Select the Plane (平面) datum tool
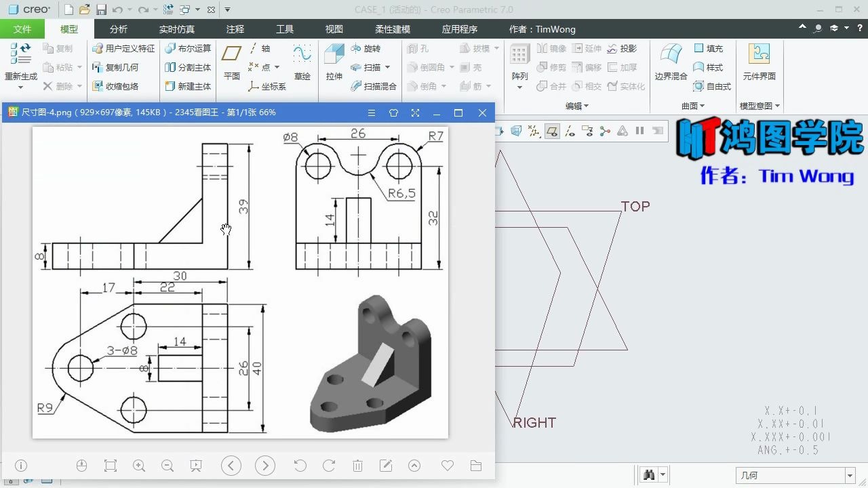 click(x=232, y=62)
